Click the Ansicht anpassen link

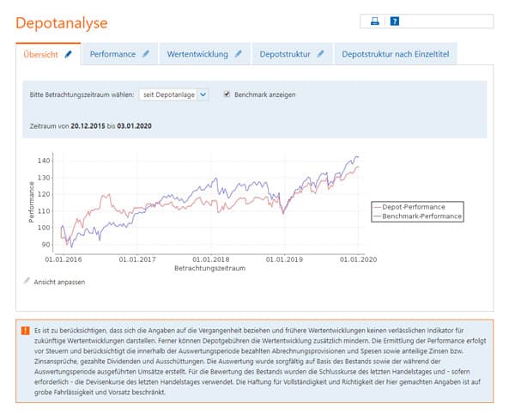click(x=59, y=281)
